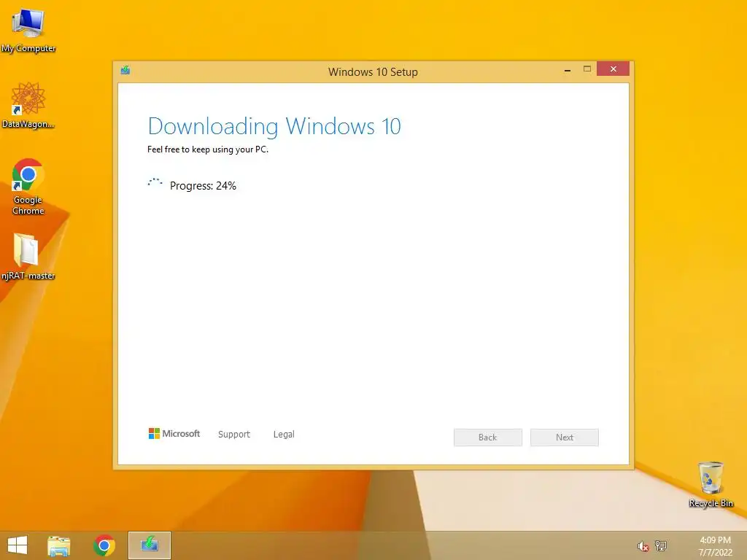Click the muted volume tray icon
Screen dimensions: 747x560
click(643, 546)
